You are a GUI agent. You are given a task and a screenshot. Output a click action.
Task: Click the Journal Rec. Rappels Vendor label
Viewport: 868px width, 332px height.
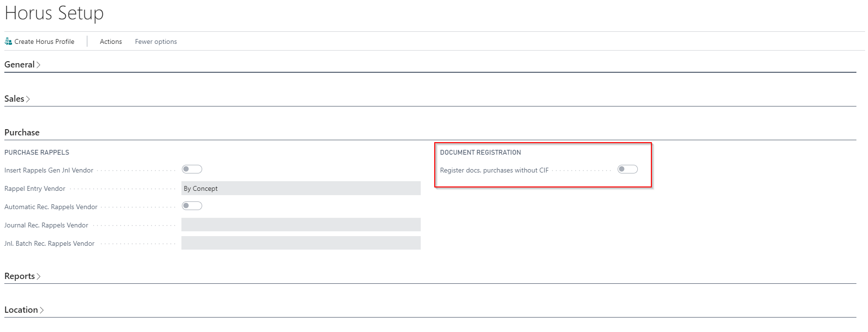[46, 225]
